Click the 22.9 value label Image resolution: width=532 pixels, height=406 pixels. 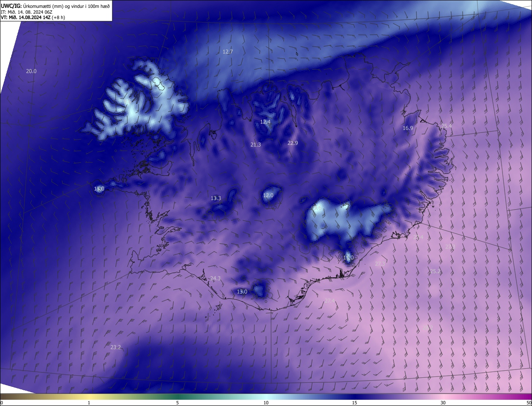point(293,143)
